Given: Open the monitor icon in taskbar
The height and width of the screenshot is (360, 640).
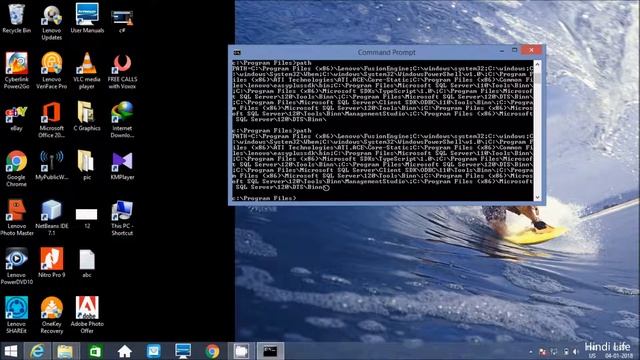Looking at the screenshot, I should [183, 351].
